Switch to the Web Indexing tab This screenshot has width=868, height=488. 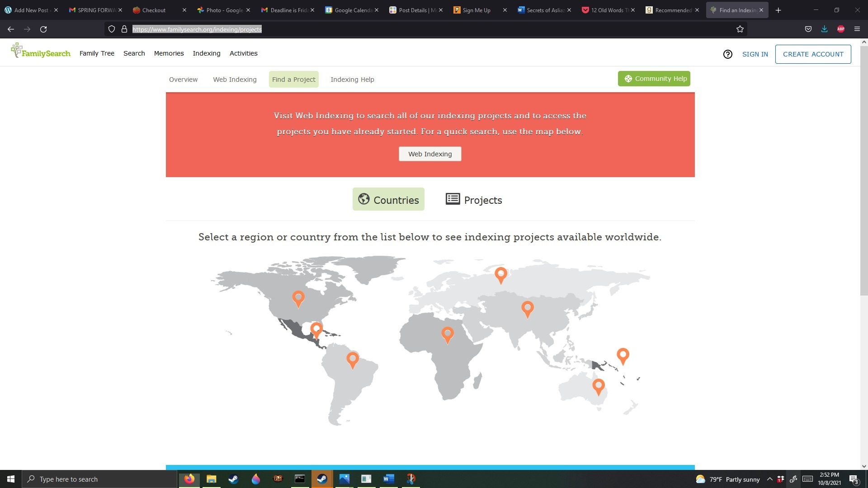point(235,80)
